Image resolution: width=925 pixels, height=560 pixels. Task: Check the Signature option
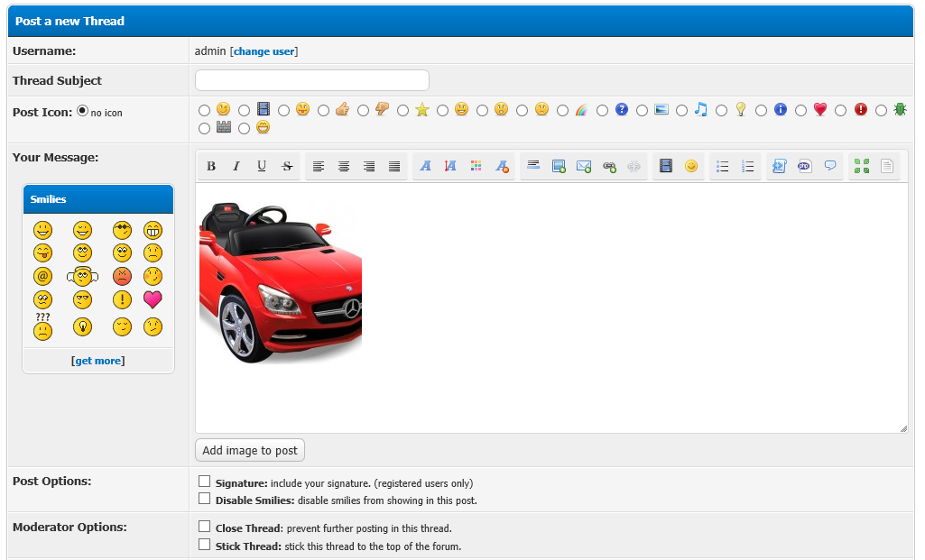coord(205,482)
